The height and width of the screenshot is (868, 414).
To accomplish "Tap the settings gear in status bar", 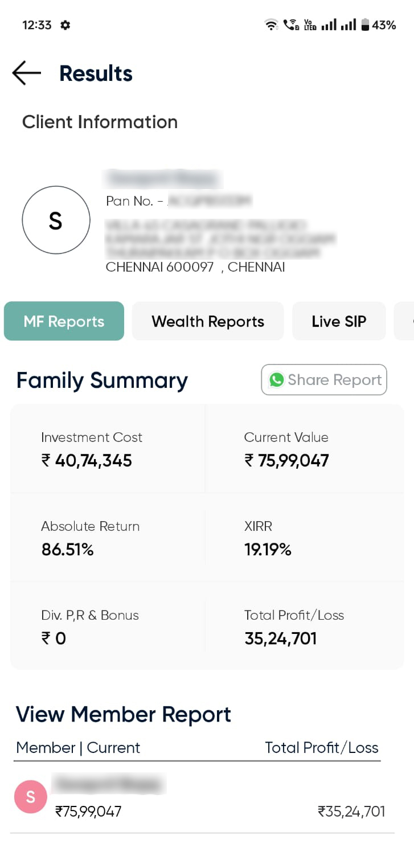I will 65,25.
